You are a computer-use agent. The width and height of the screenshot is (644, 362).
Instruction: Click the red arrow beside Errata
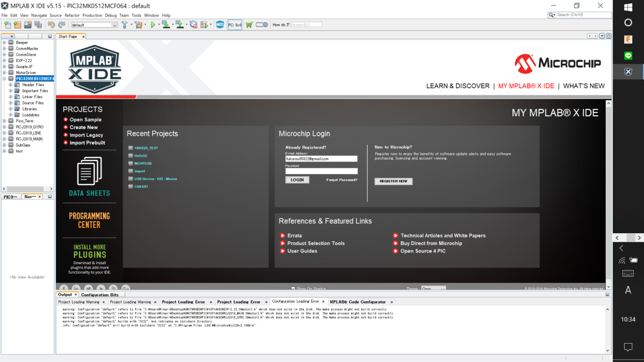(x=282, y=235)
